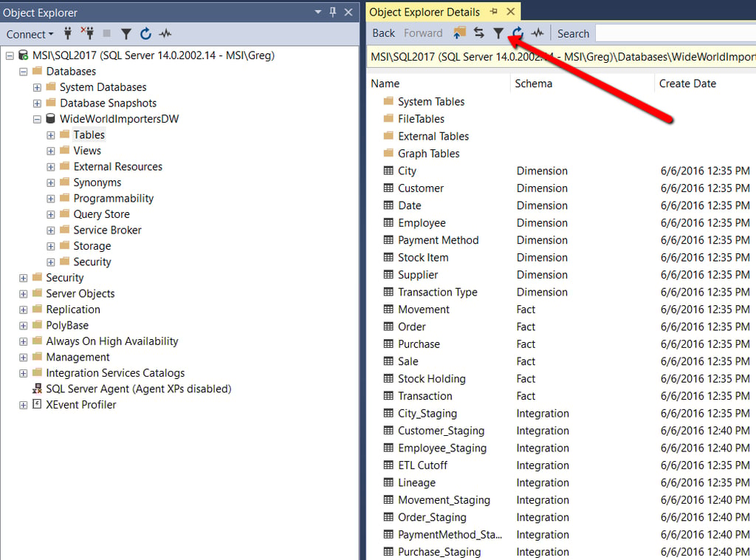The image size is (756, 560).
Task: Open the Connect dropdown menu
Action: [30, 34]
